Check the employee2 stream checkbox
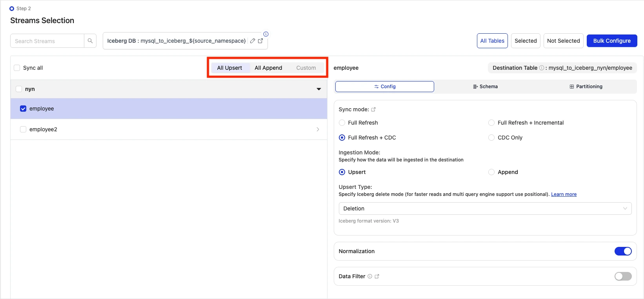 click(23, 129)
